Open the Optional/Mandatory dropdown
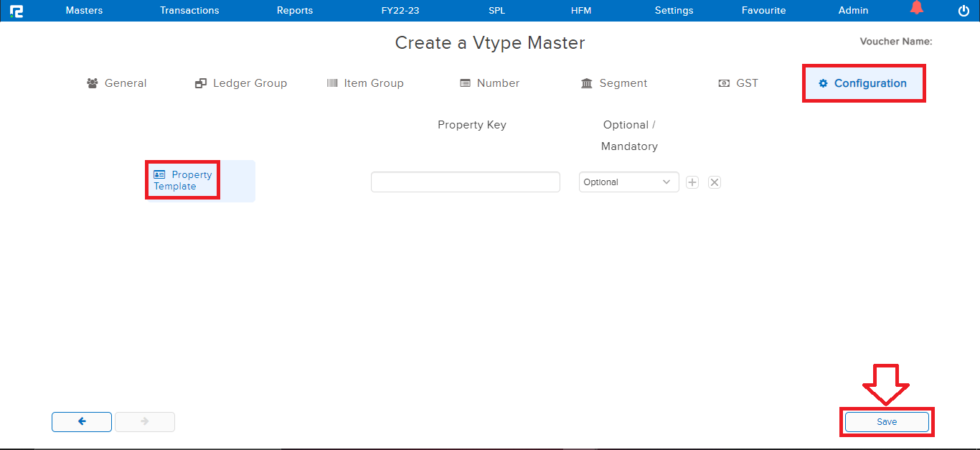 [x=628, y=182]
